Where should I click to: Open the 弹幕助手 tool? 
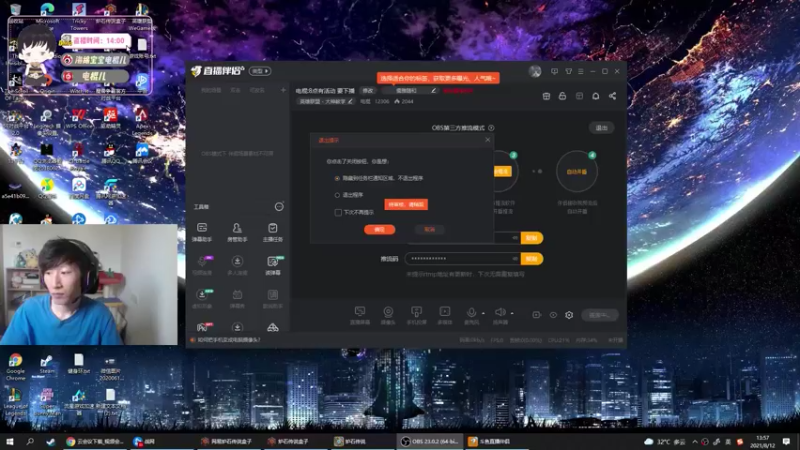pyautogui.click(x=202, y=232)
